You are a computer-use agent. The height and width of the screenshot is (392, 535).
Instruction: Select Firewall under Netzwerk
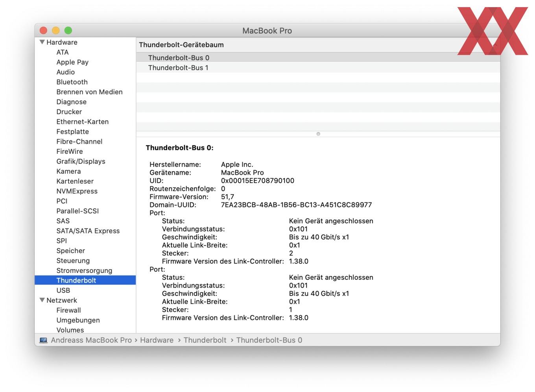point(69,310)
